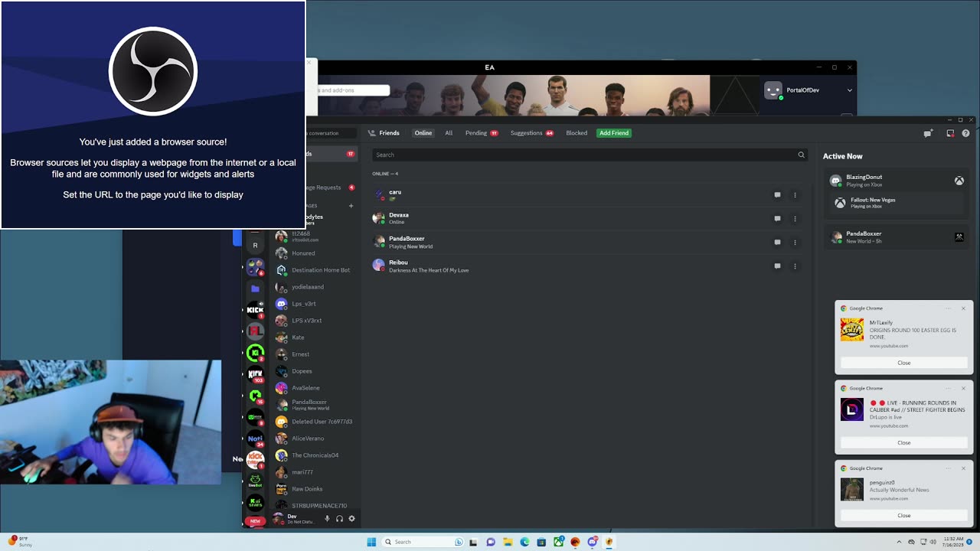Open the server folder icon

[x=255, y=289]
